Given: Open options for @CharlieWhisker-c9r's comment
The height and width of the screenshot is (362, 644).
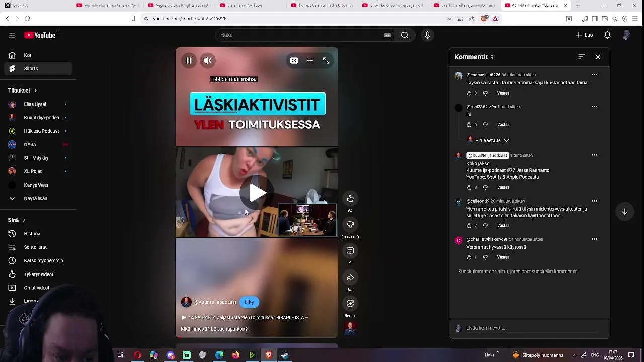Looking at the screenshot, I should [594, 239].
